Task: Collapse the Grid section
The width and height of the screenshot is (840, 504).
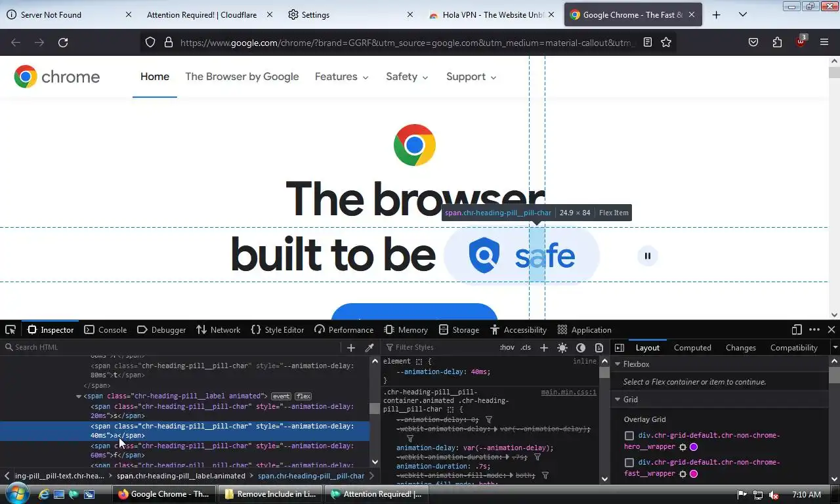Action: pos(618,400)
